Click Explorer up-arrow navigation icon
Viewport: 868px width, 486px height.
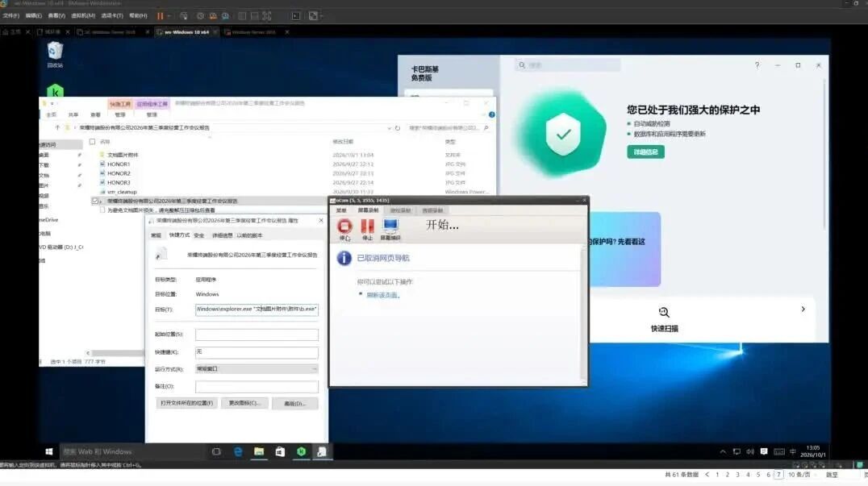[x=57, y=127]
